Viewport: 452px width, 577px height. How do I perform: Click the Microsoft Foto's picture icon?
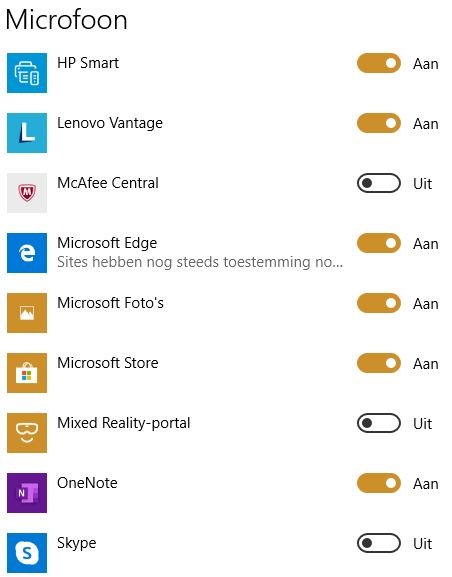coord(27,313)
